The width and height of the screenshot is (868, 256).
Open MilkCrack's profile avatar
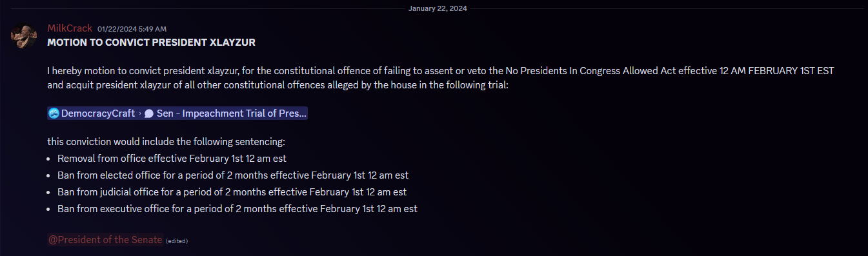pos(23,36)
